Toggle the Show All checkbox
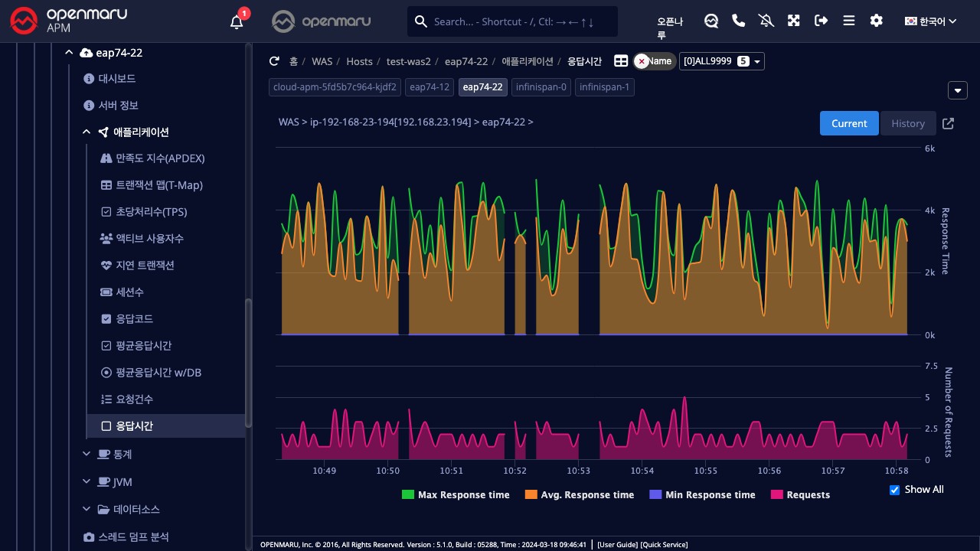Screen dimensions: 980x551 pos(894,490)
